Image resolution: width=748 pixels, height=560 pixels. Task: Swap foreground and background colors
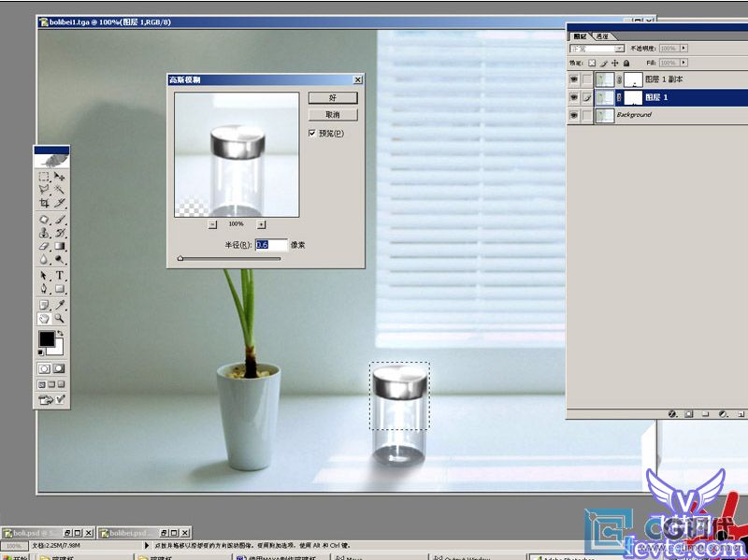(60, 334)
